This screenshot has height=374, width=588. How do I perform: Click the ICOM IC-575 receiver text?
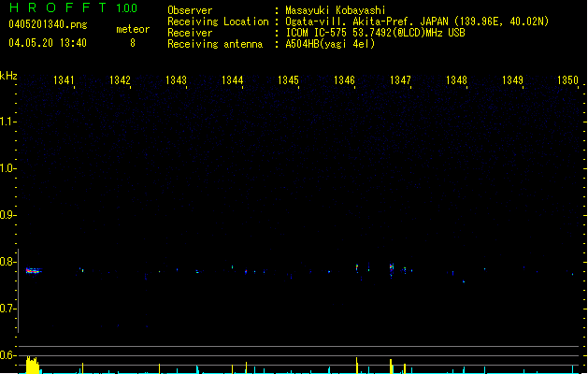(375, 33)
